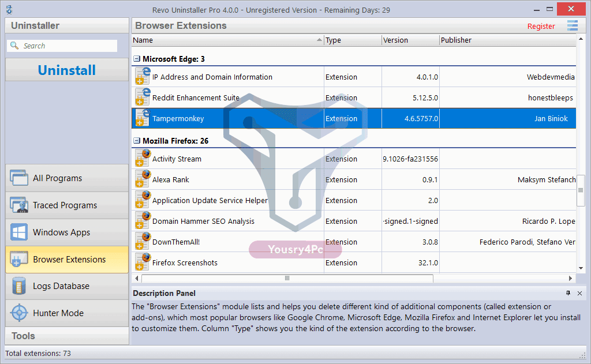Click Edge icon of IP Address and Domain Information
Screen dimensions: 591x364
(143, 76)
